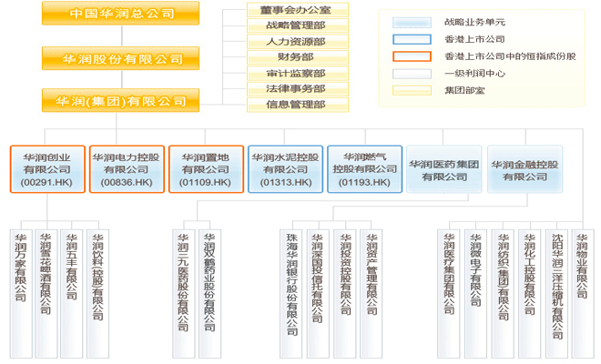Click the orange 恒指成份股 legend swatch
Viewport: 601px width, 364px height.
pos(412,56)
